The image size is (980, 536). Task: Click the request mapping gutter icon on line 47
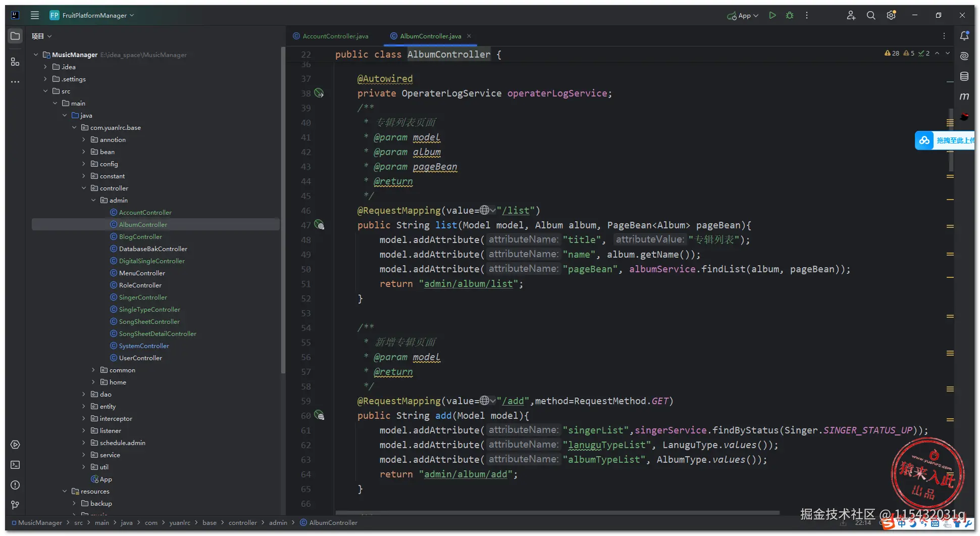click(319, 225)
